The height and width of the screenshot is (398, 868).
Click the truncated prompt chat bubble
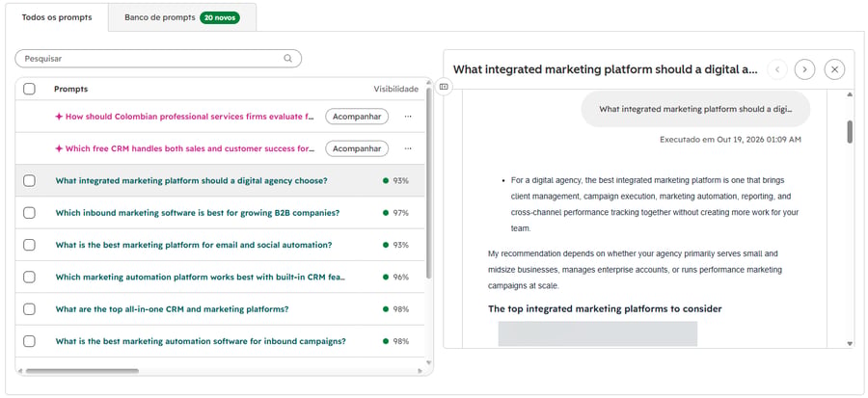coord(695,110)
